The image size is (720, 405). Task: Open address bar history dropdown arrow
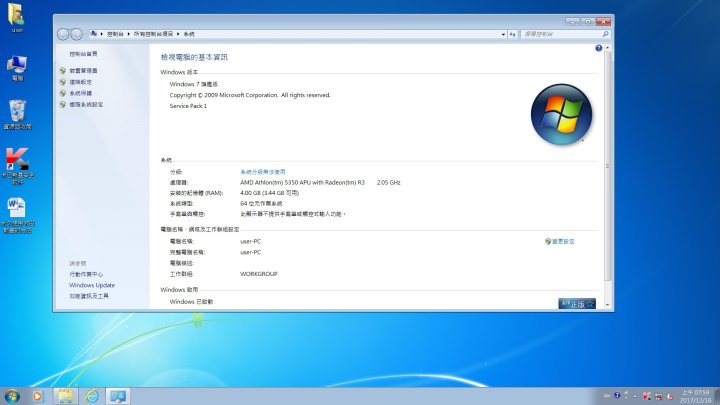(503, 34)
